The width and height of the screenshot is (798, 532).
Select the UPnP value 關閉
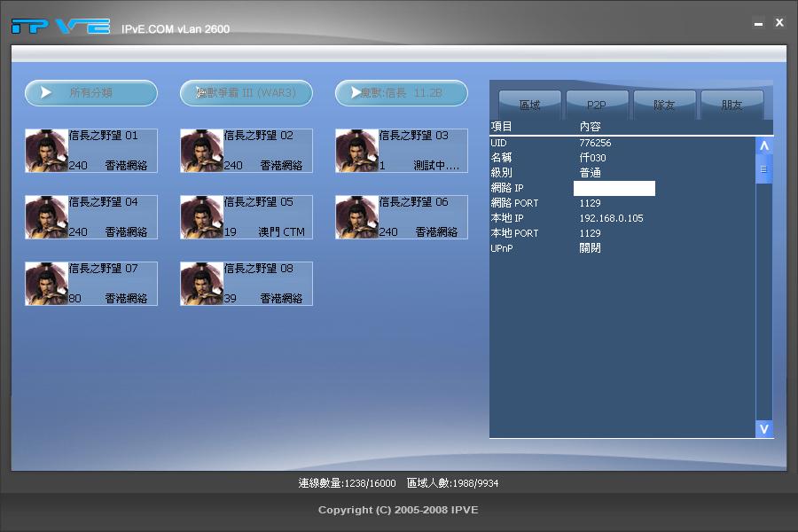tap(590, 248)
